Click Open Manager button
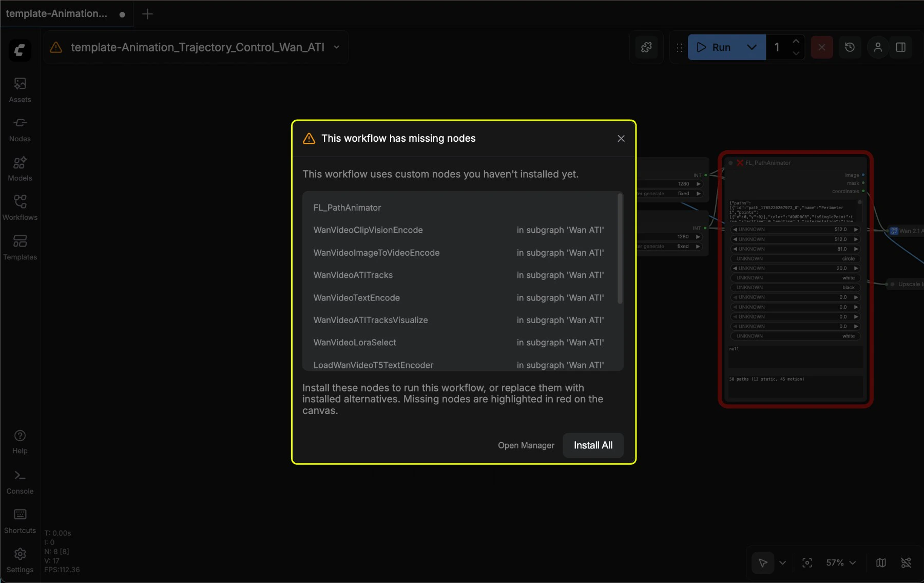Screen dimensions: 924x583 [x=526, y=445]
